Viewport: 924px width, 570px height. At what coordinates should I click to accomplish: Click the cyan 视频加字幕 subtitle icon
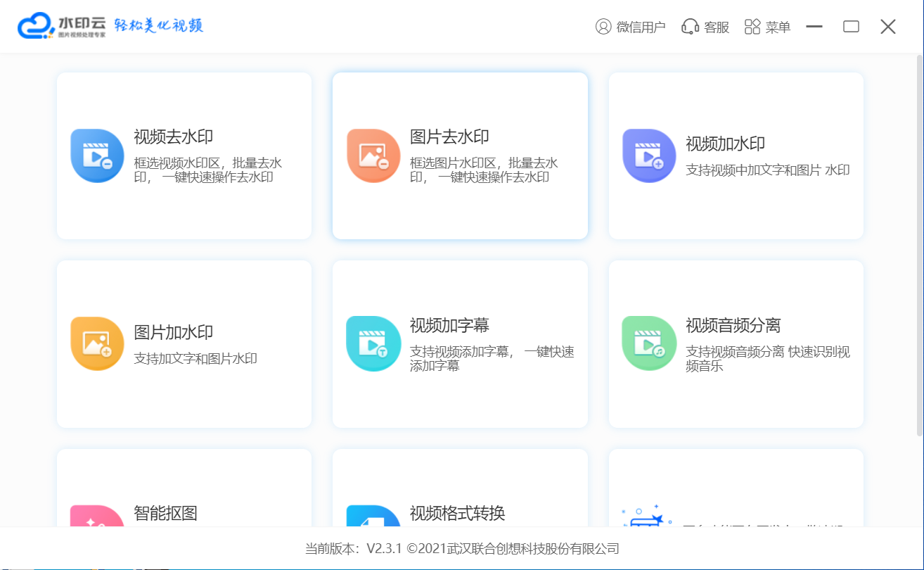[373, 343]
